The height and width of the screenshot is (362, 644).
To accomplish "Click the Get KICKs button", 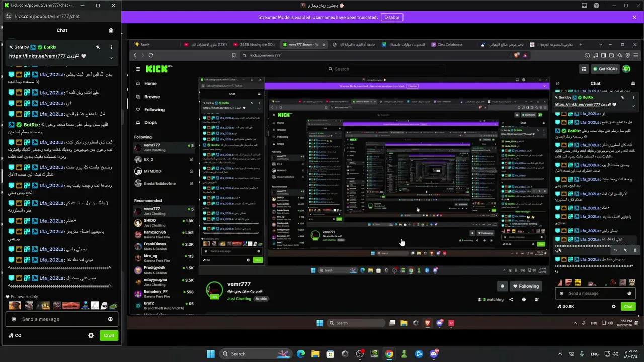I will (605, 69).
